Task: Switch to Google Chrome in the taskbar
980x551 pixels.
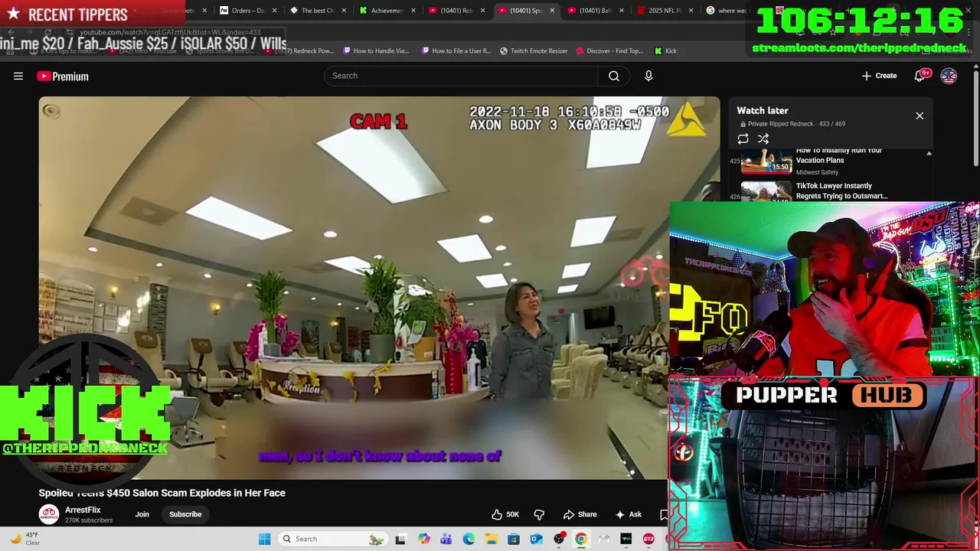Action: click(x=581, y=539)
